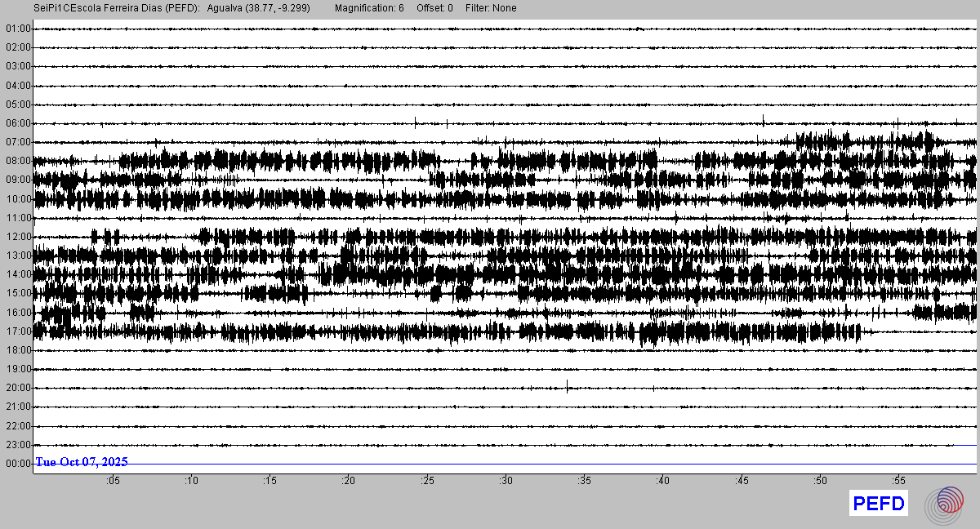The height and width of the screenshot is (529, 980).
Task: Click the 'Tue Oct 07, 2025' date label
Action: point(82,462)
